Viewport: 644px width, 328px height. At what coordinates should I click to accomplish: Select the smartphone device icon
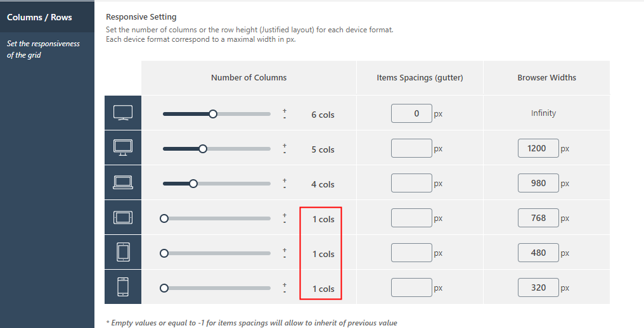[123, 287]
